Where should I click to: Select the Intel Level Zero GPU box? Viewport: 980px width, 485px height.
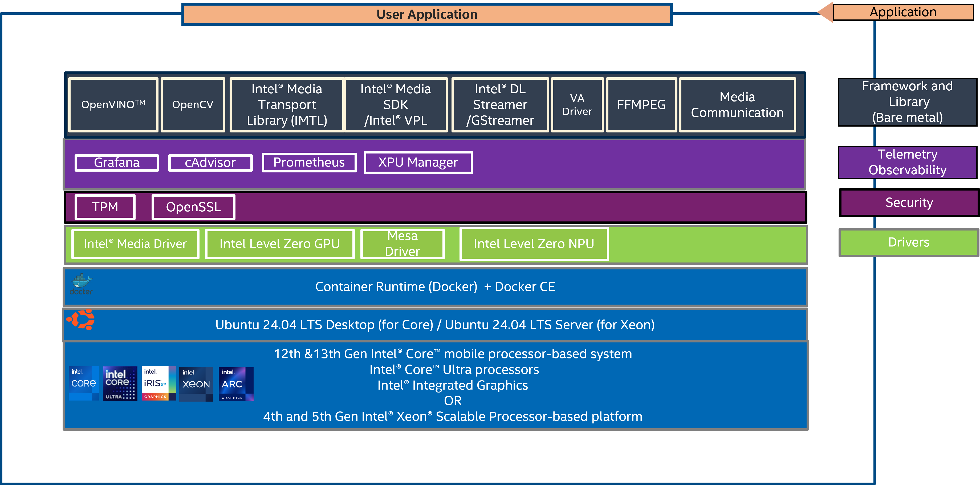(280, 244)
